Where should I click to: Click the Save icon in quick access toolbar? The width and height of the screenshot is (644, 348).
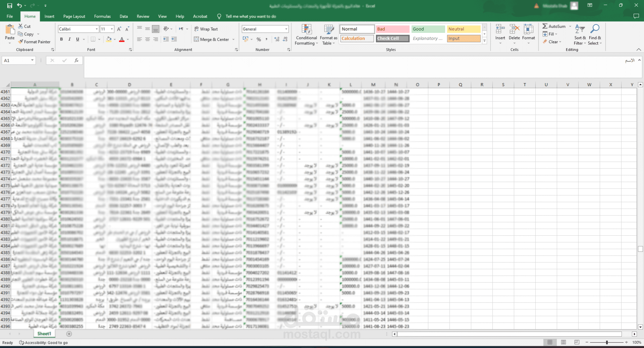(9, 6)
